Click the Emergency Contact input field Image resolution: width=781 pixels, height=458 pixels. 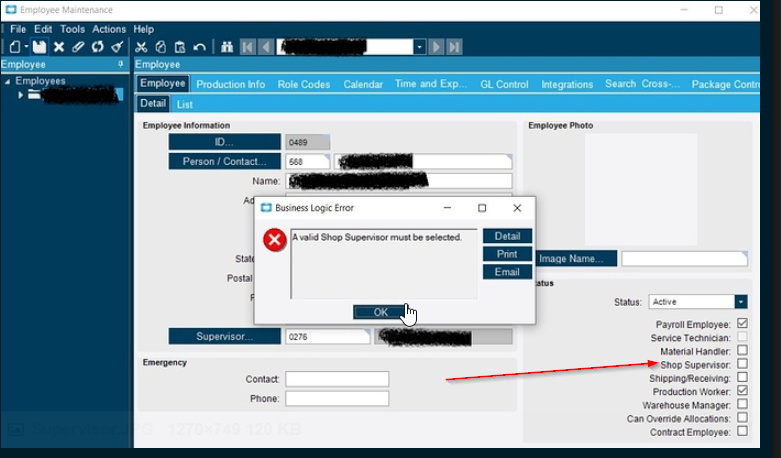337,379
